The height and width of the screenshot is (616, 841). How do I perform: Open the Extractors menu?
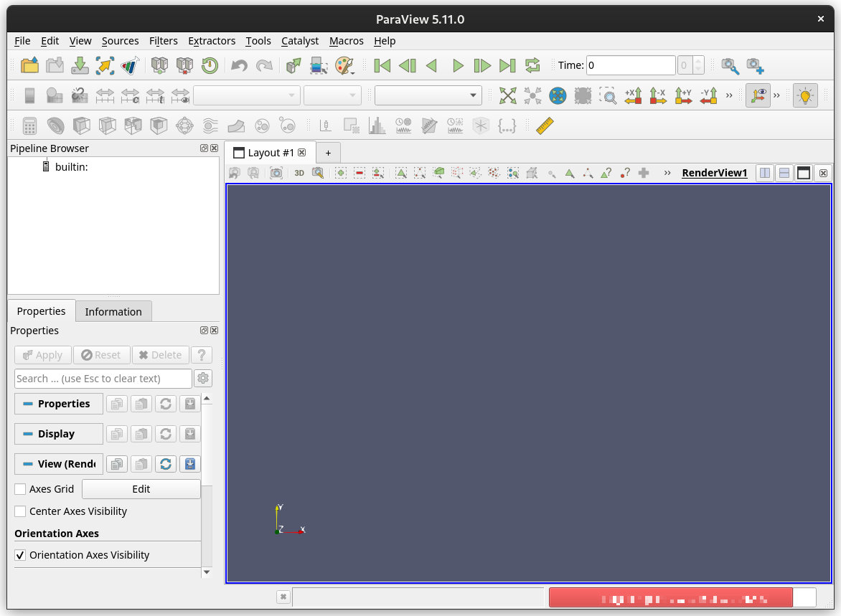click(211, 41)
